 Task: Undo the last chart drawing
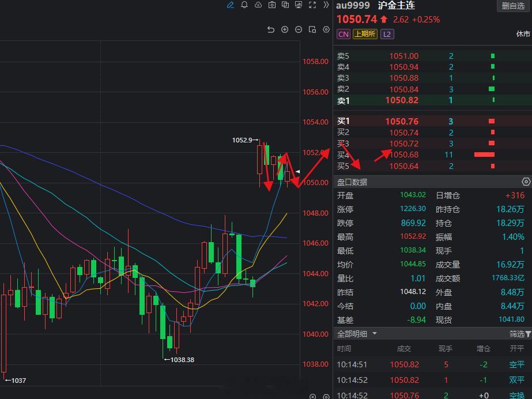coord(271,29)
